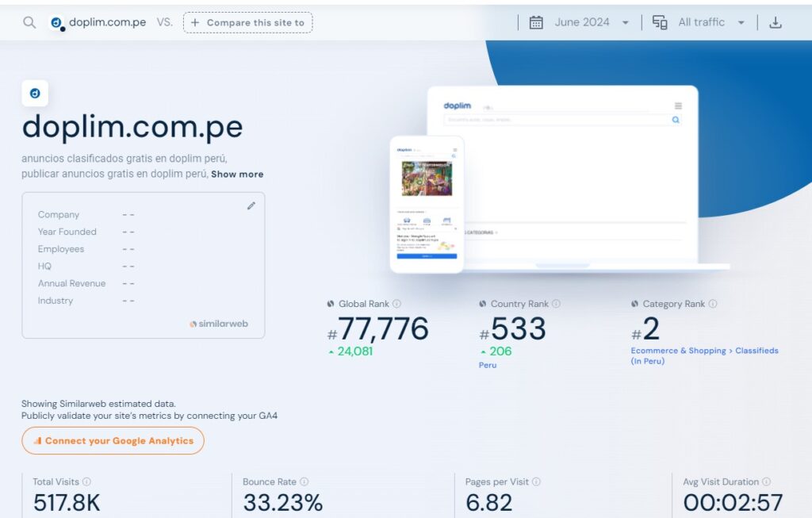This screenshot has width=812, height=518.
Task: Open Country Rank info tooltip icon
Action: point(556,304)
